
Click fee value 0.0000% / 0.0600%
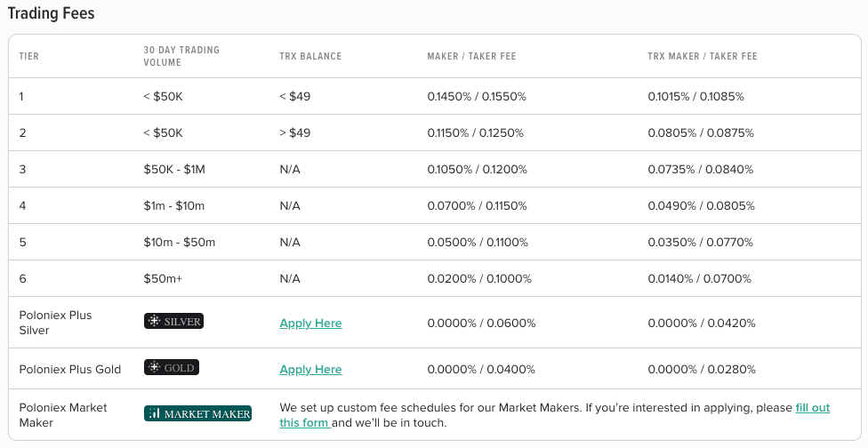(482, 323)
